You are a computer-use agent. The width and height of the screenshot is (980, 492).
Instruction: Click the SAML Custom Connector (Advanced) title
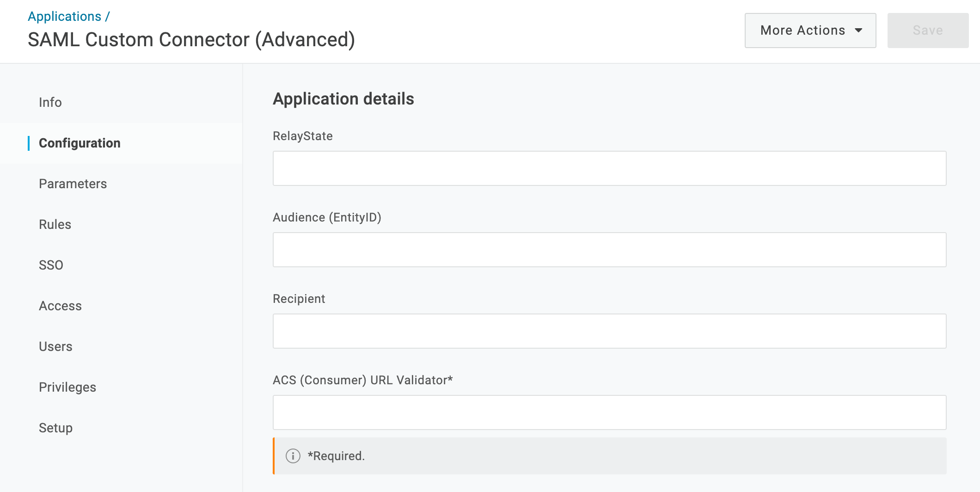click(x=191, y=40)
